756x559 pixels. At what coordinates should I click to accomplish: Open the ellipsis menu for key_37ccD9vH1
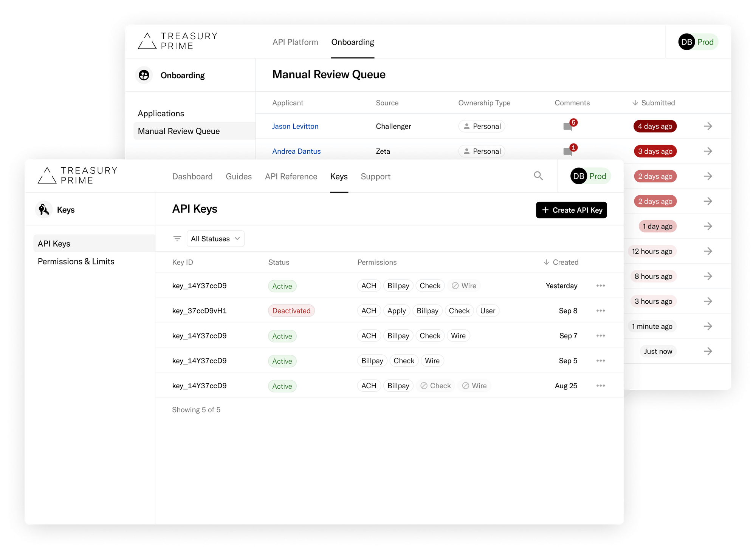coord(600,310)
